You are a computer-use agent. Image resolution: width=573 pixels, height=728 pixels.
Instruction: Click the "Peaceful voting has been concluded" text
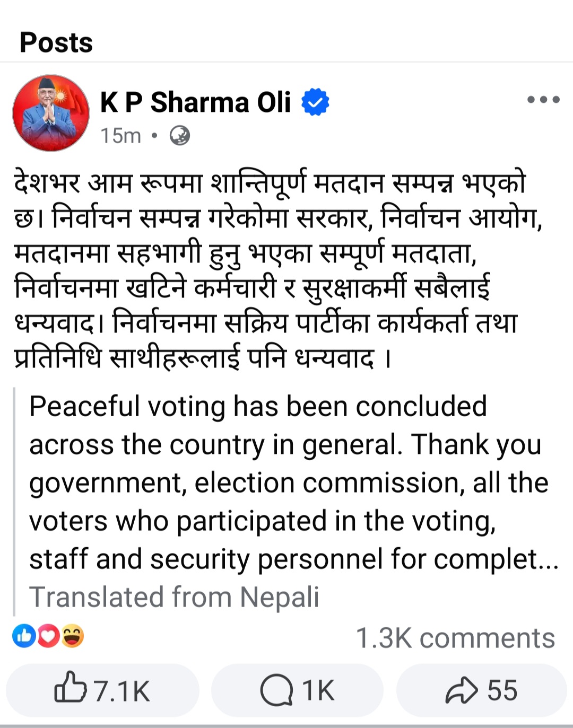tap(258, 407)
